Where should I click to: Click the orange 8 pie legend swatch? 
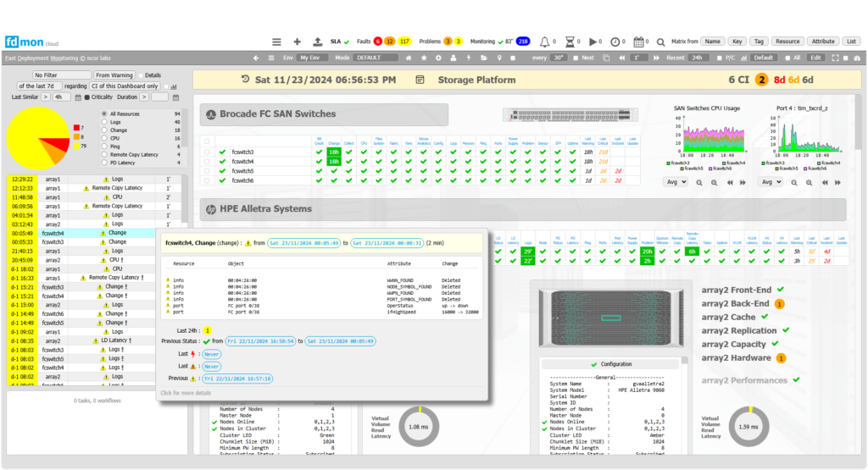point(77,137)
